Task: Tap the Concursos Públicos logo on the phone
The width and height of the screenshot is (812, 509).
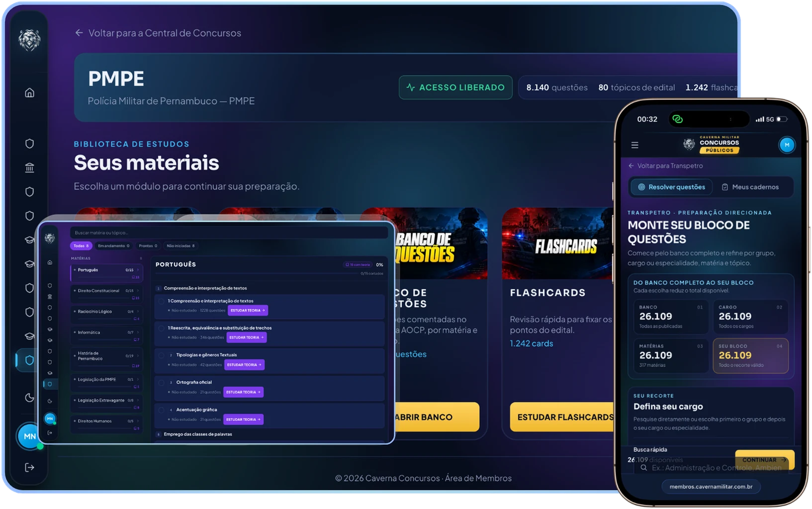Action: coord(712,144)
